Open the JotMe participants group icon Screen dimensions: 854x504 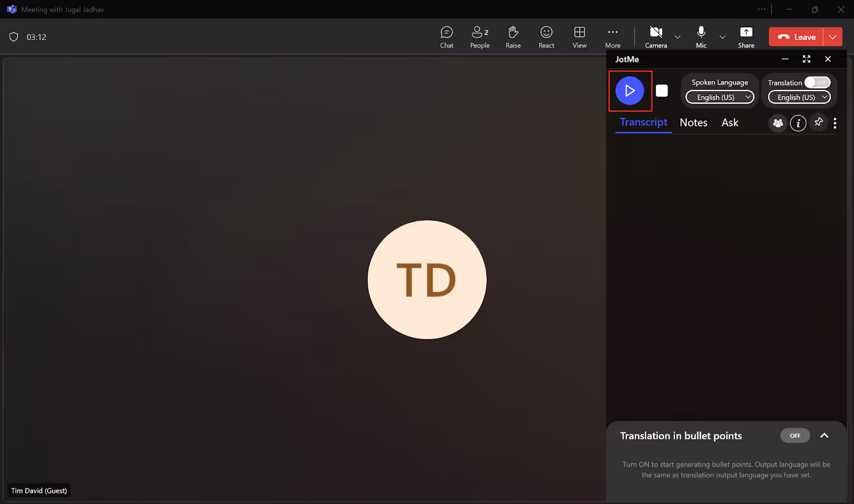778,123
